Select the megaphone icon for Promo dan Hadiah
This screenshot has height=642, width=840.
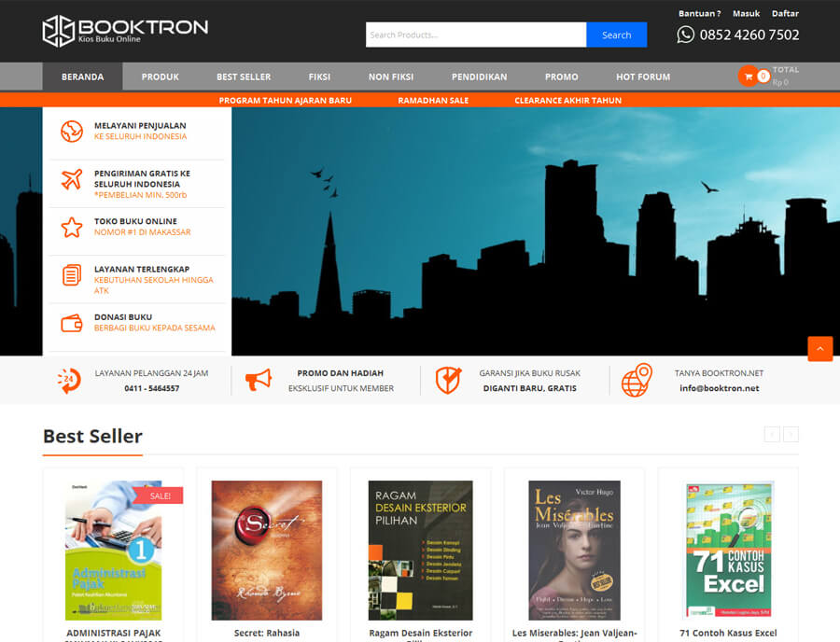click(x=258, y=380)
